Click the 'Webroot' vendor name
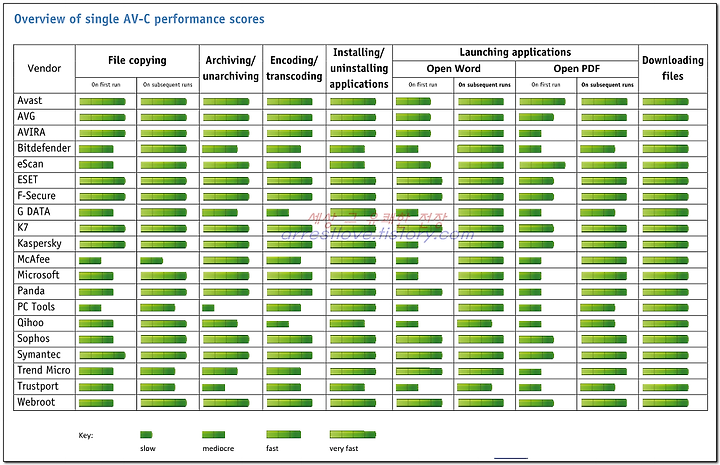The width and height of the screenshot is (720, 465). click(36, 402)
